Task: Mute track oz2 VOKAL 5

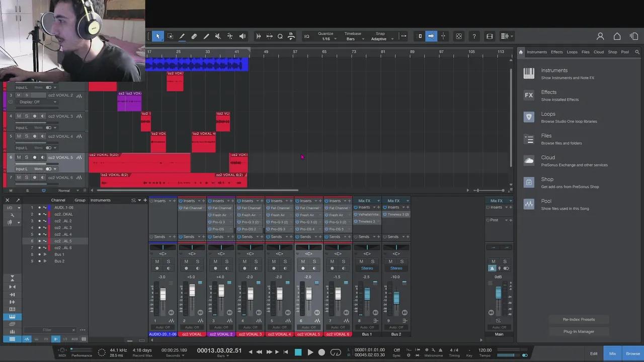Action: [19, 157]
